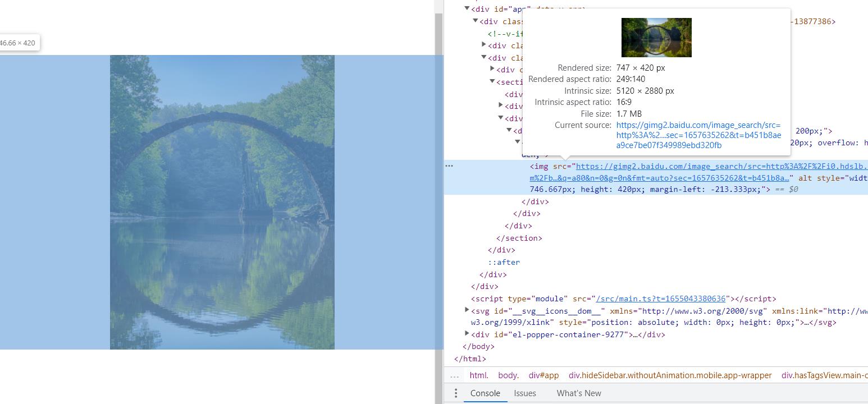The width and height of the screenshot is (868, 404).
Task: Select div.hasTagsView.main-c breadcrumb
Action: (x=824, y=375)
